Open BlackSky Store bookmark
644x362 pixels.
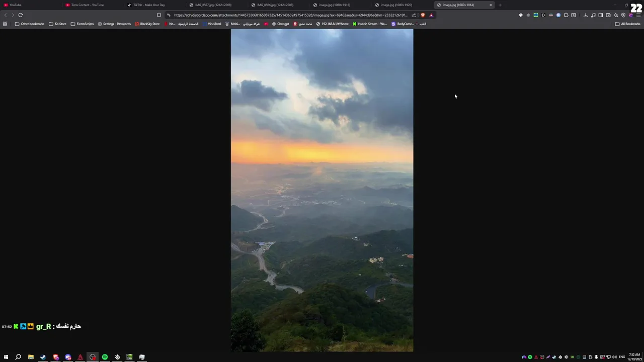[147, 24]
